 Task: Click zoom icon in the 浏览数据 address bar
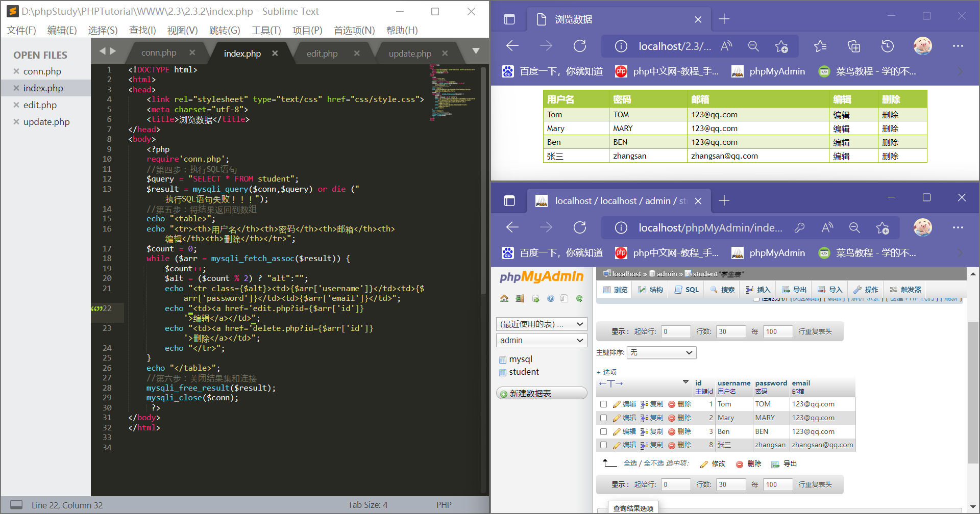tap(753, 46)
